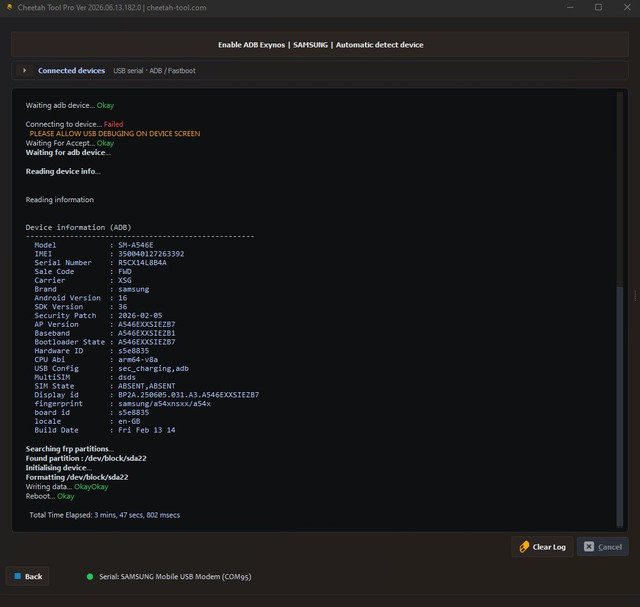The width and height of the screenshot is (640, 607).
Task: Click the Connected devices label
Action: pos(71,71)
